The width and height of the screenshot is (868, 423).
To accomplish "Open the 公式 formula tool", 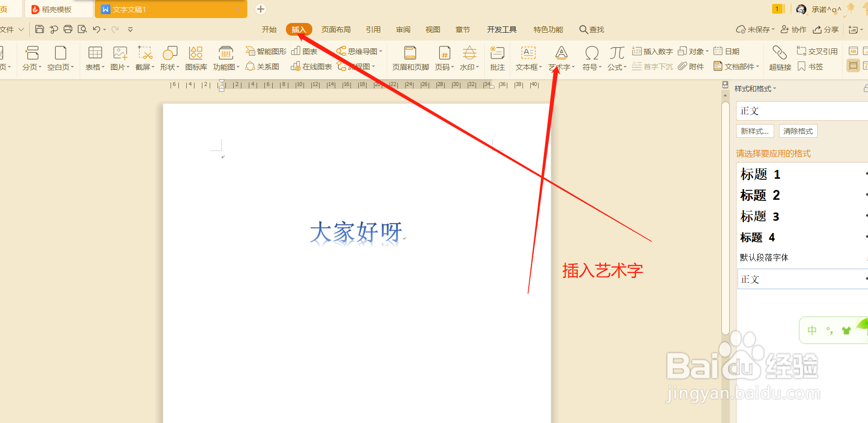I will [x=617, y=58].
